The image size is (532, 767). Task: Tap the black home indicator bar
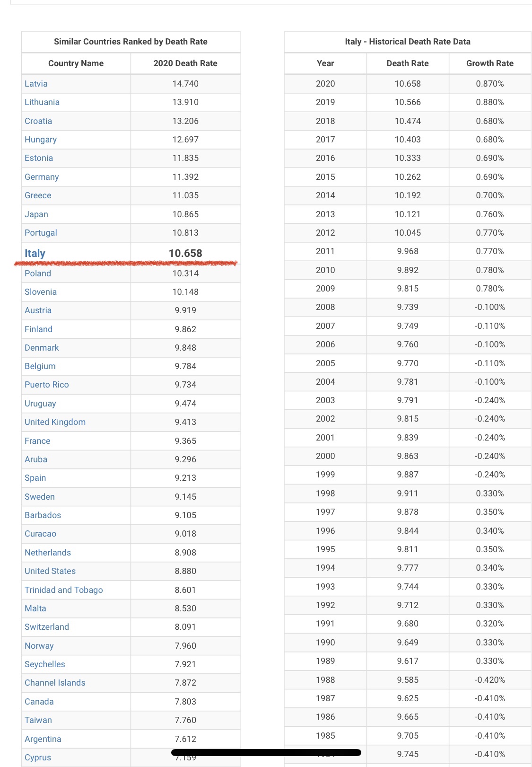click(266, 752)
